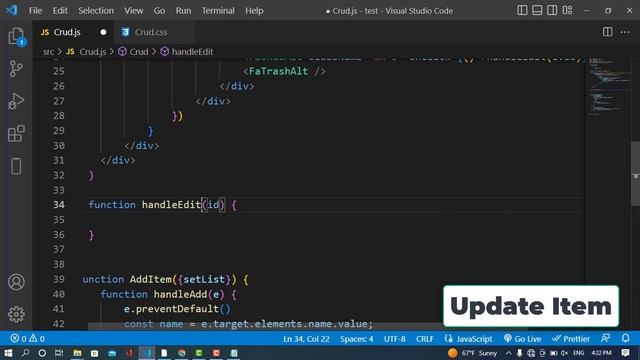Open Cortana circle on taskbar

tap(42, 353)
